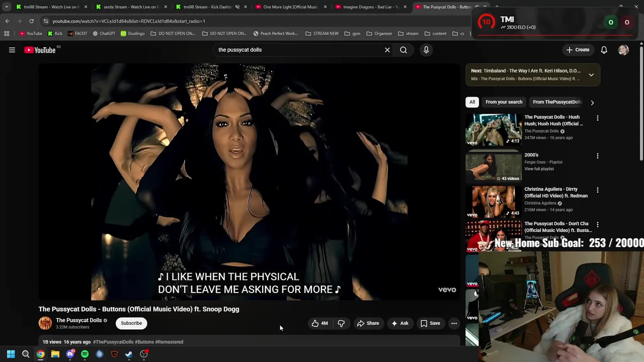Screen dimensions: 644x362
Task: Open Steam from the taskbar
Action: pyautogui.click(x=129, y=354)
